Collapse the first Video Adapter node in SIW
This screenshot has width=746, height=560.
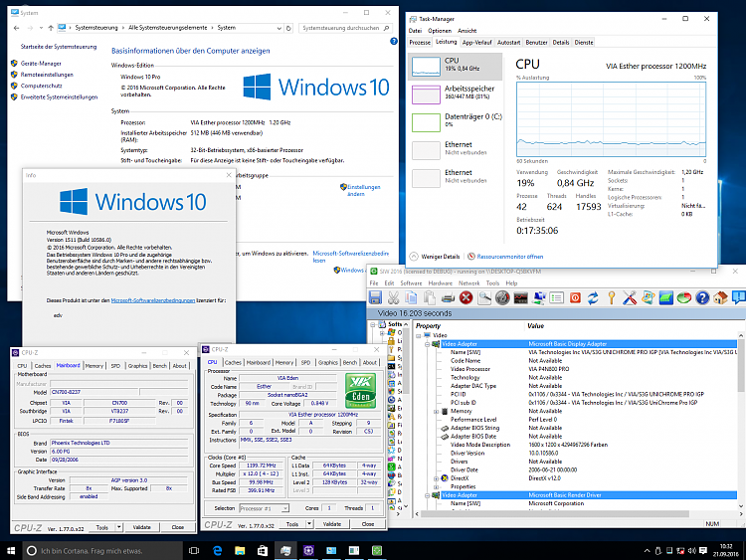[x=428, y=344]
